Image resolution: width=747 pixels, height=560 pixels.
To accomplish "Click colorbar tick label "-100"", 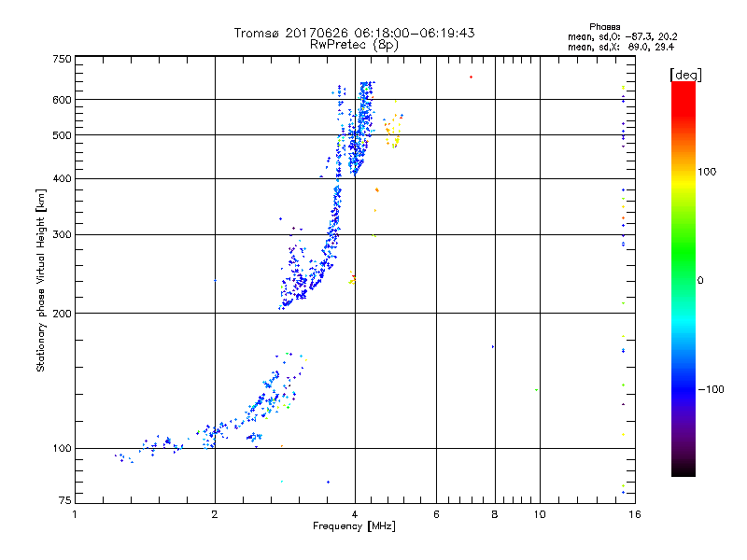I will tap(711, 389).
